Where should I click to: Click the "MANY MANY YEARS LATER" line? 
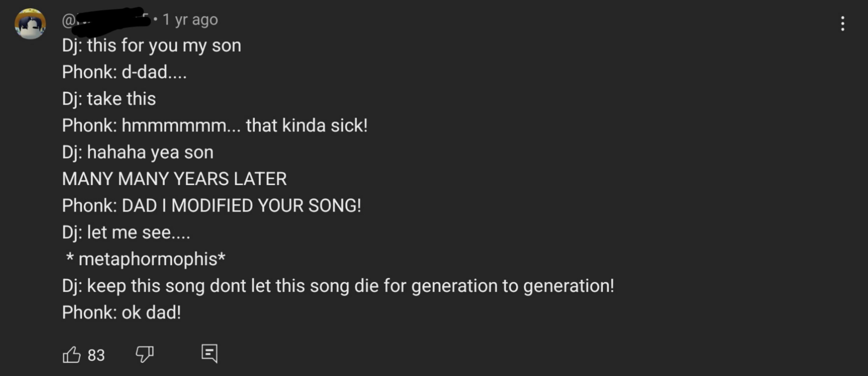click(174, 178)
